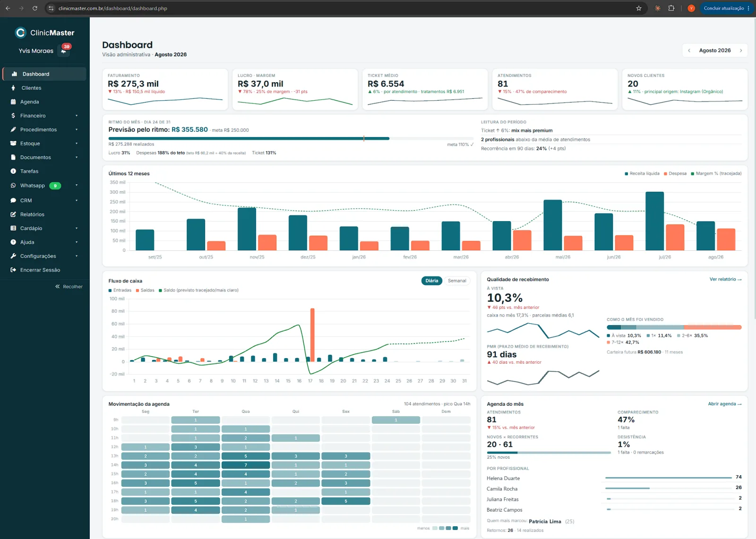Expand the Documentos submenu arrow
This screenshot has width=756, height=539.
point(77,157)
